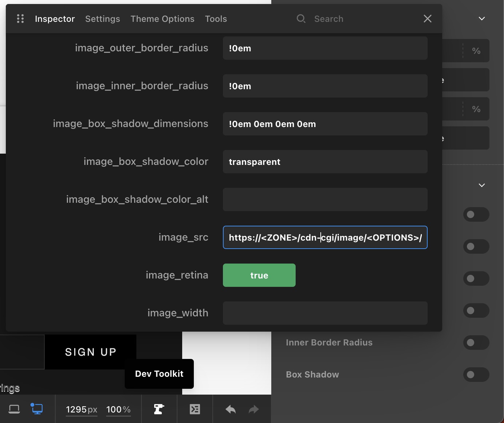Click the redo arrow icon

[253, 410]
